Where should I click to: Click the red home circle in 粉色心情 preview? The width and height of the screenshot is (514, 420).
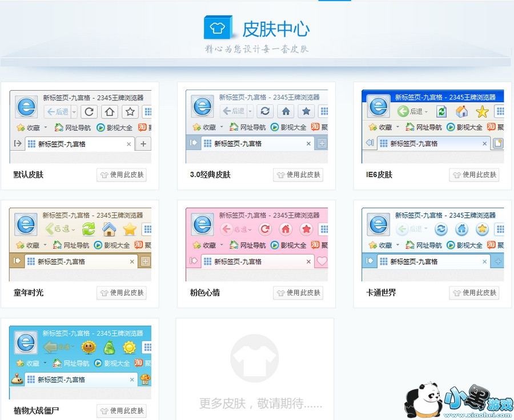286,229
